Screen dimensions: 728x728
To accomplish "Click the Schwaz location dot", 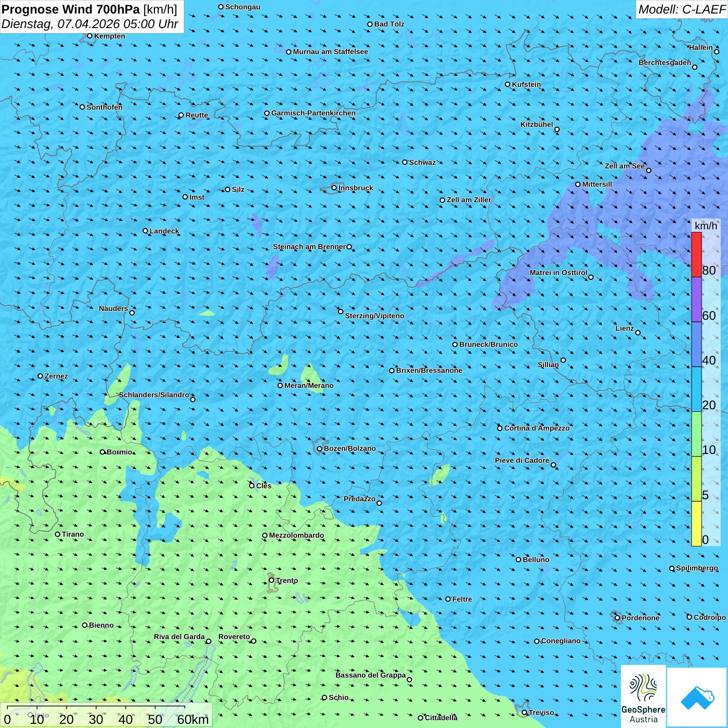I will click(405, 162).
